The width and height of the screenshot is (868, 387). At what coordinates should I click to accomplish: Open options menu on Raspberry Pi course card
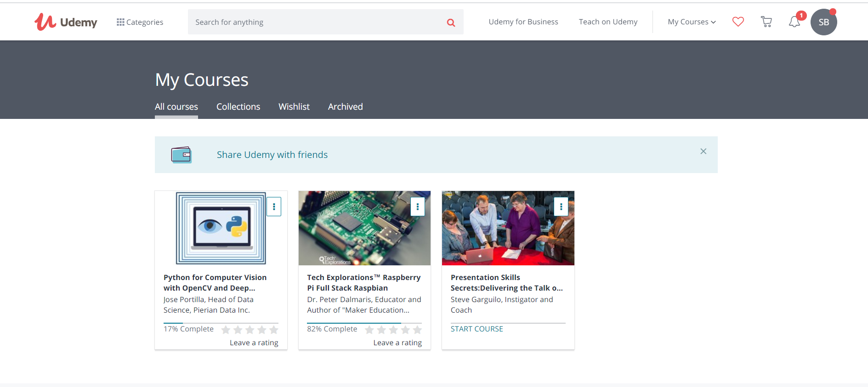point(417,207)
